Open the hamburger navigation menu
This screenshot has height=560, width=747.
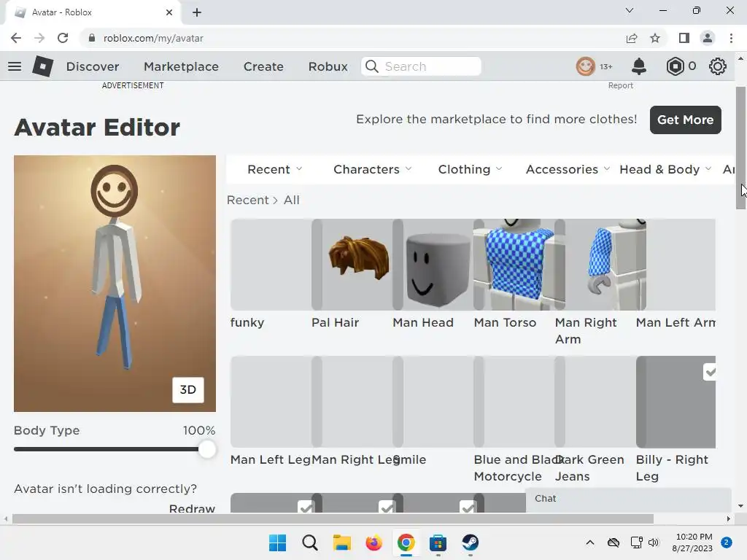point(15,66)
